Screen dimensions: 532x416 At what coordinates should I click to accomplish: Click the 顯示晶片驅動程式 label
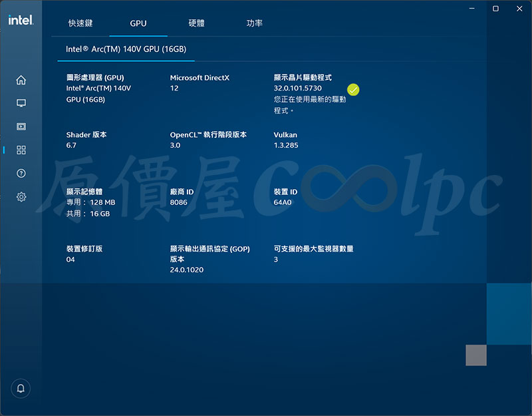303,77
